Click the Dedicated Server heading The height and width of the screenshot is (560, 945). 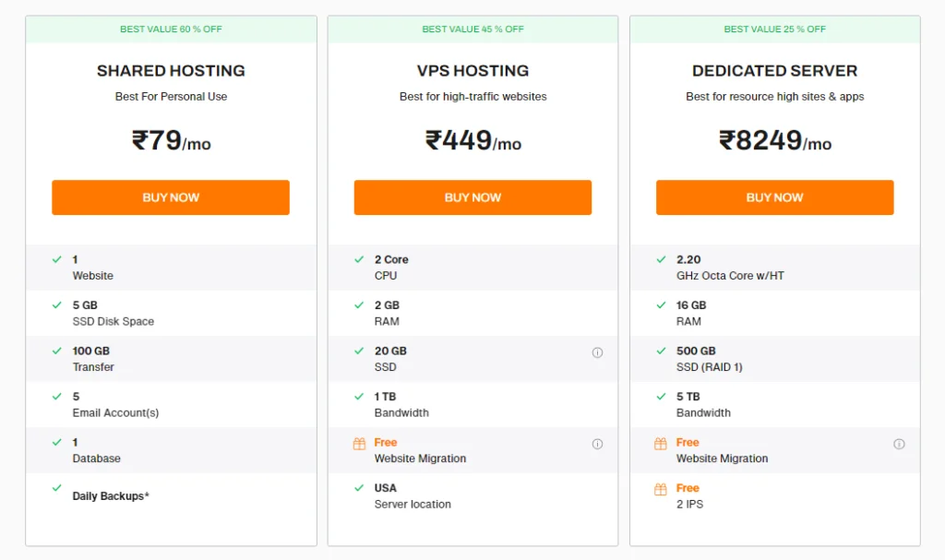(774, 70)
